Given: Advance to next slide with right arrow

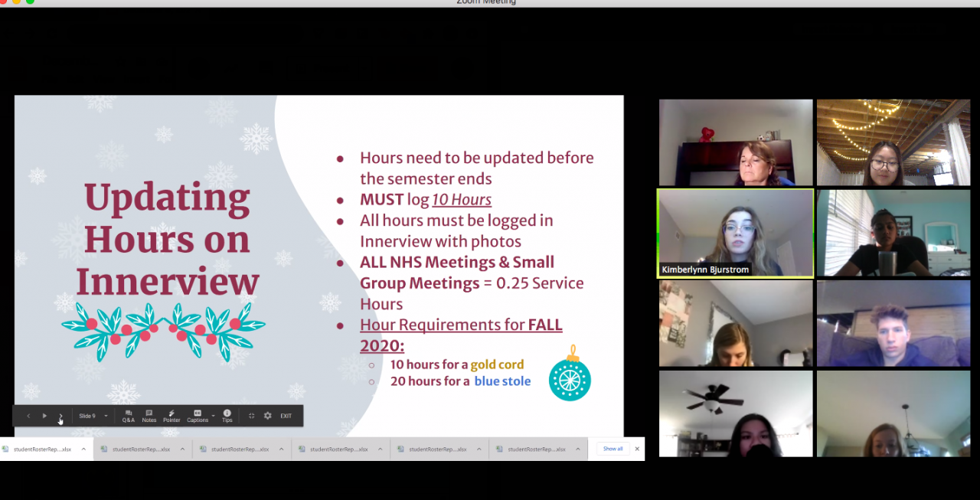Looking at the screenshot, I should pos(60,416).
